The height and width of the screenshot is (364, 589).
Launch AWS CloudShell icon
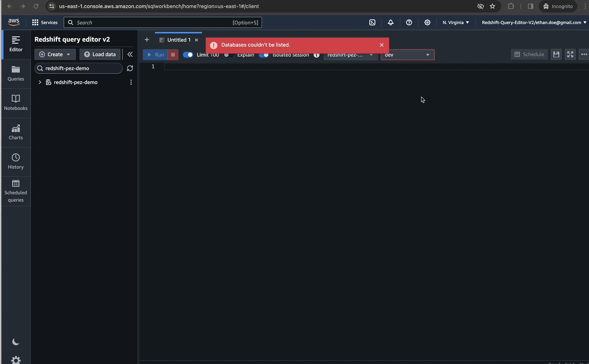(x=372, y=22)
